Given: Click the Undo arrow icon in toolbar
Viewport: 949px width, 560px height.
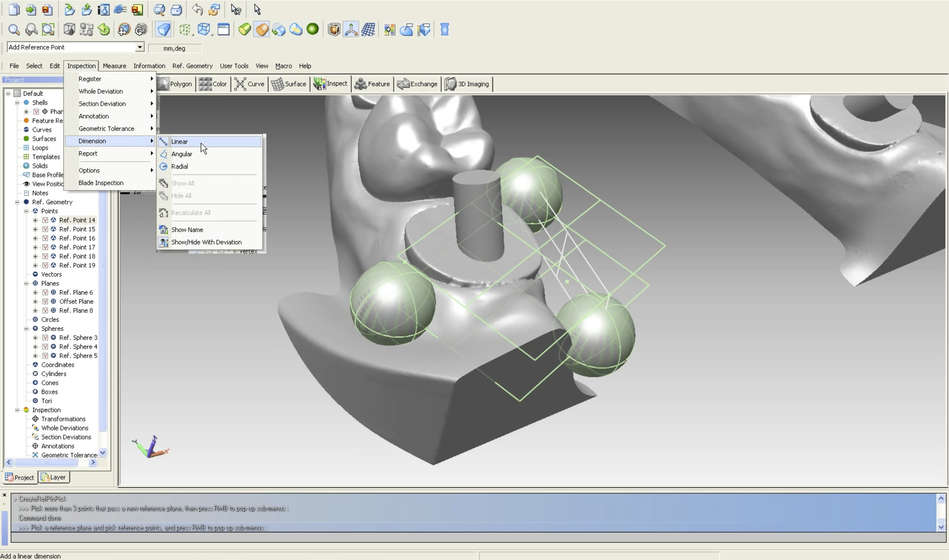Looking at the screenshot, I should [197, 9].
